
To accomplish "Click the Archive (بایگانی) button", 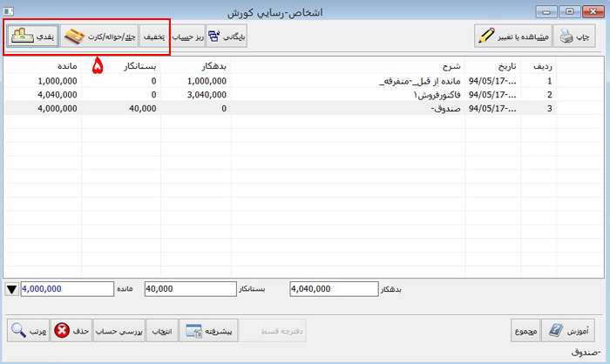I will tap(227, 37).
